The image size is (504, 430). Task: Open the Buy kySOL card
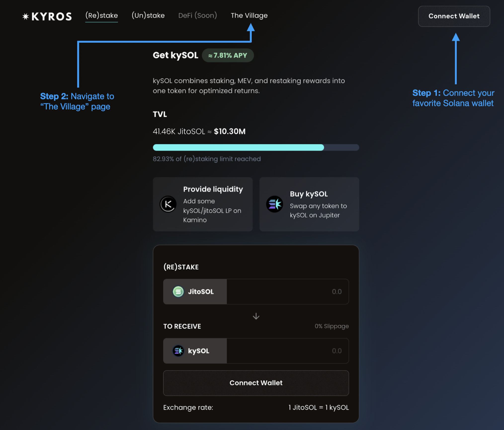309,204
